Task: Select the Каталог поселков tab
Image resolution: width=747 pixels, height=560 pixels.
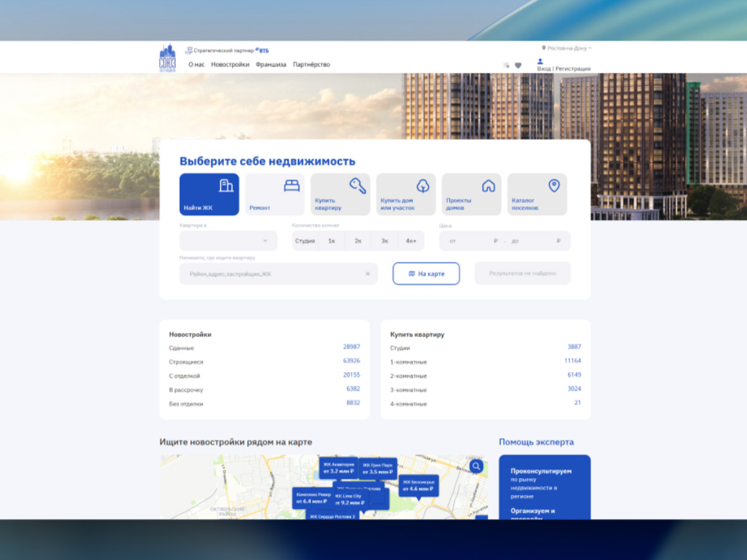Action: point(537,194)
